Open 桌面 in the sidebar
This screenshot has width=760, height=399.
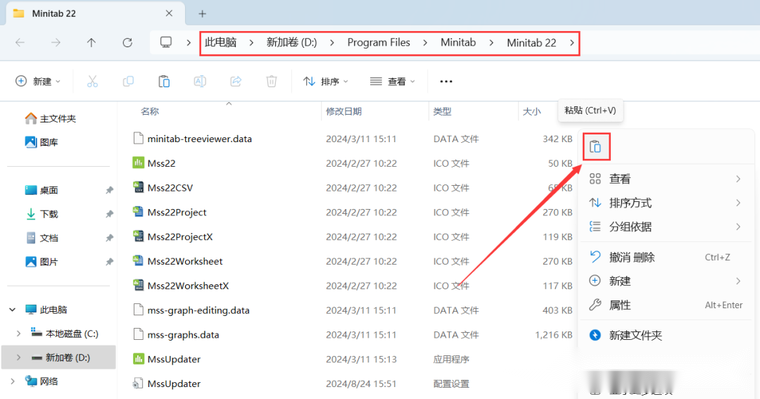(42, 190)
